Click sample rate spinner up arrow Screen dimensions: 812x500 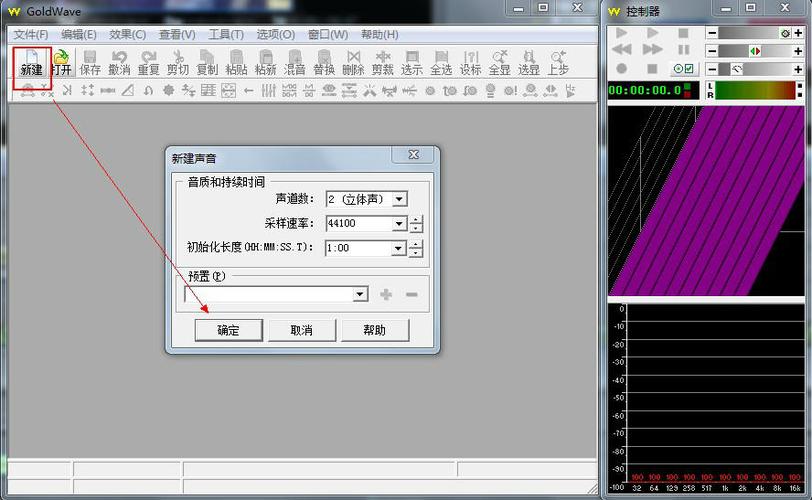(416, 219)
